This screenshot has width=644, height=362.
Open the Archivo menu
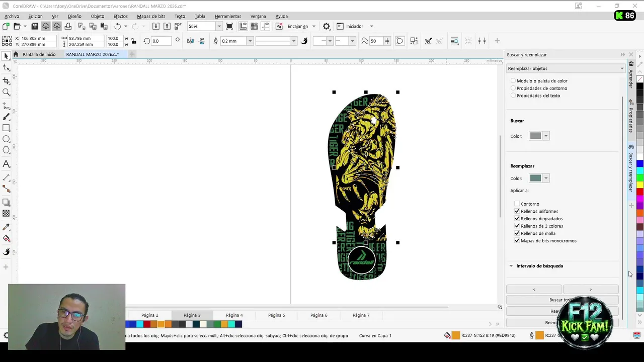tap(12, 16)
